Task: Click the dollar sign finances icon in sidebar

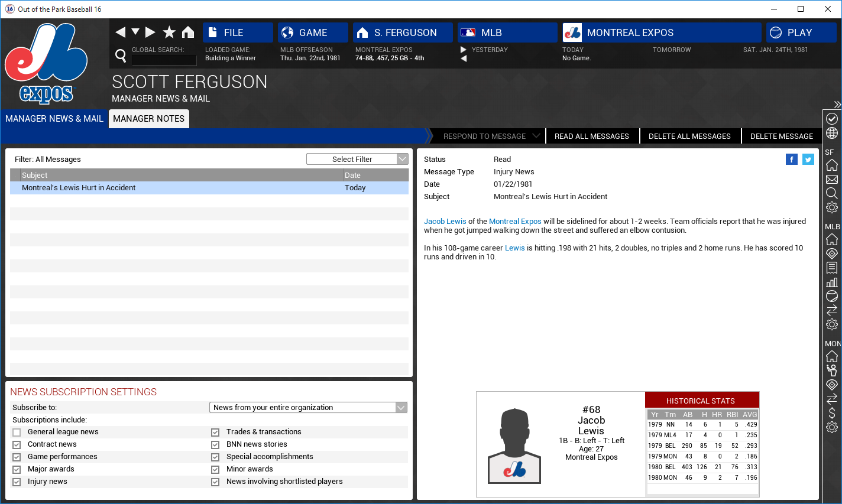Action: (x=832, y=413)
